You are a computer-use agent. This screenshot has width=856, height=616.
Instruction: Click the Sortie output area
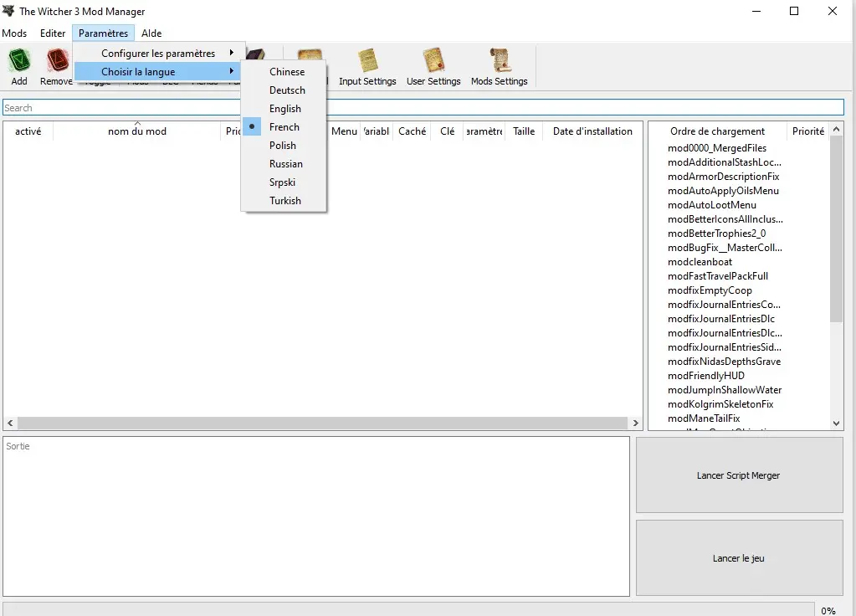[316, 516]
